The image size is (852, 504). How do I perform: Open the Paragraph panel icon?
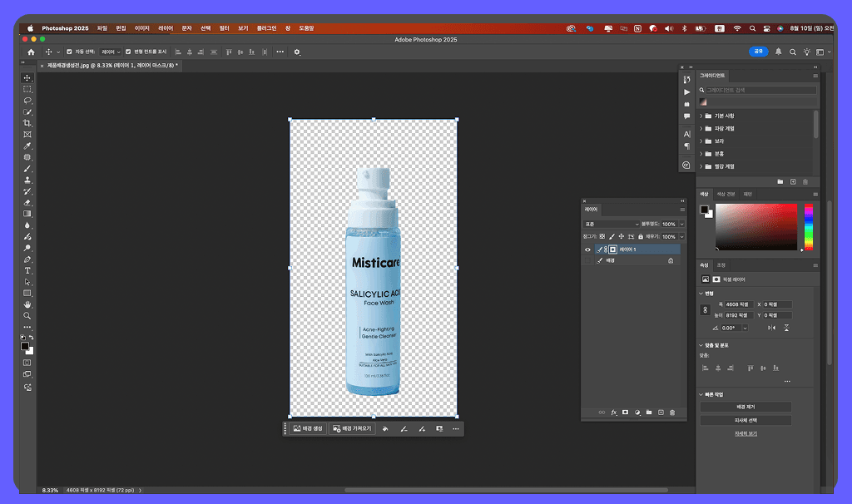pyautogui.click(x=686, y=146)
